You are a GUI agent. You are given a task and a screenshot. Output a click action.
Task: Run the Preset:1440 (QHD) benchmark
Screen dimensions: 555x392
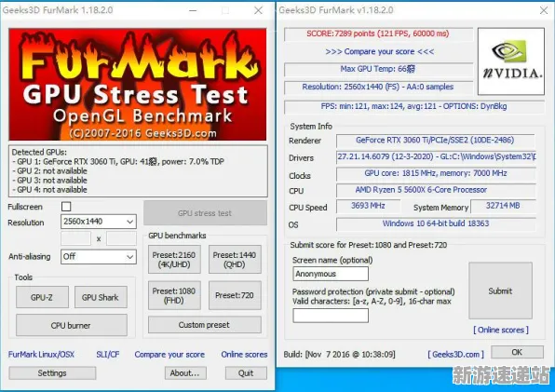235,260
